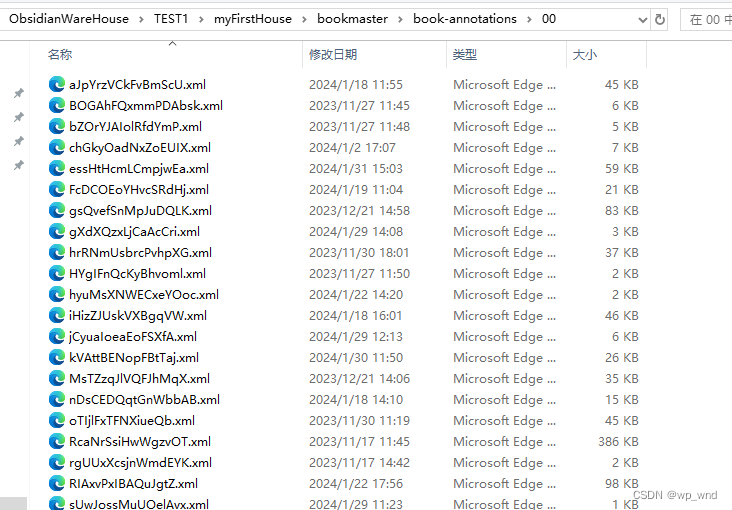Click Edge icon of RIAxvPxIBAQuJgtZ.xml
The height and width of the screenshot is (510, 732).
pyautogui.click(x=56, y=484)
